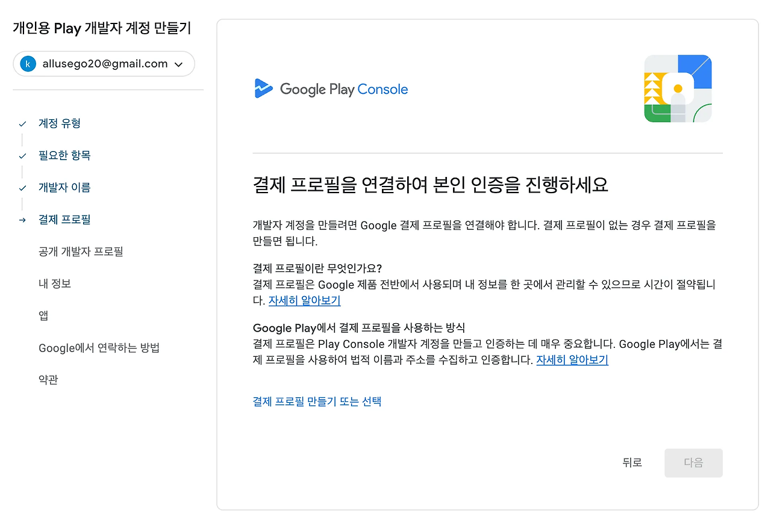
Task: Open the allusego20@gmail.com account dropdown
Action: (x=104, y=64)
